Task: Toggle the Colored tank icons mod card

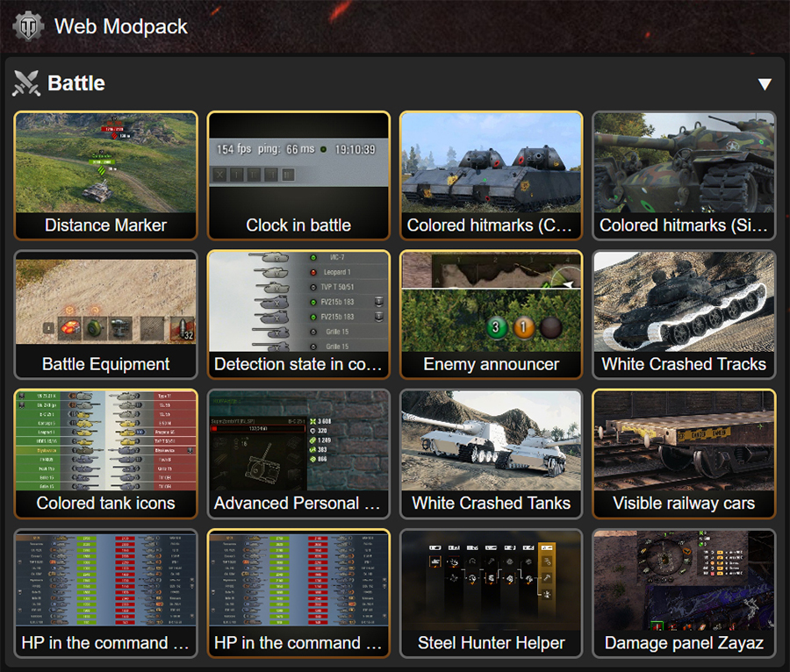Action: (x=106, y=454)
